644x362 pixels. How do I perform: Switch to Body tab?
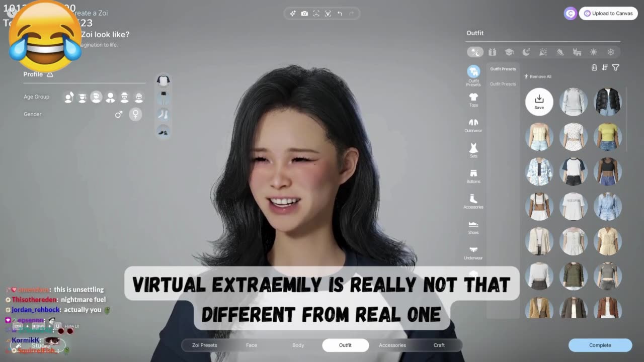tap(298, 345)
